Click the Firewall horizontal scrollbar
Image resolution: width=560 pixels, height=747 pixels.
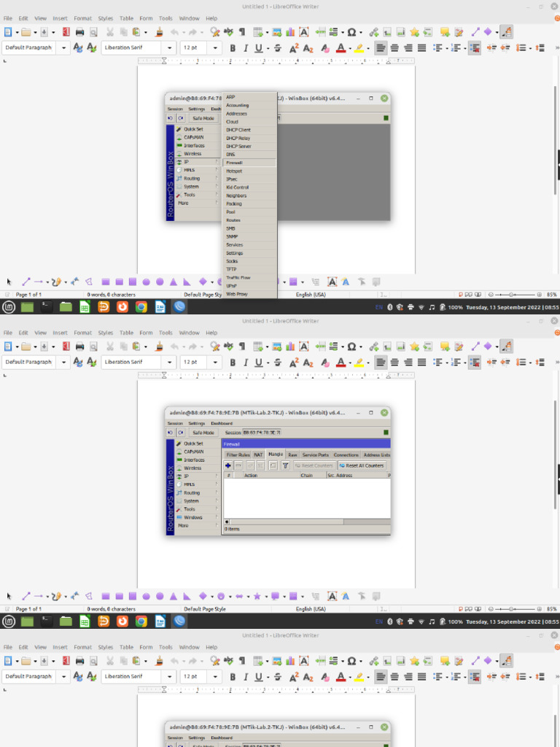click(x=287, y=522)
